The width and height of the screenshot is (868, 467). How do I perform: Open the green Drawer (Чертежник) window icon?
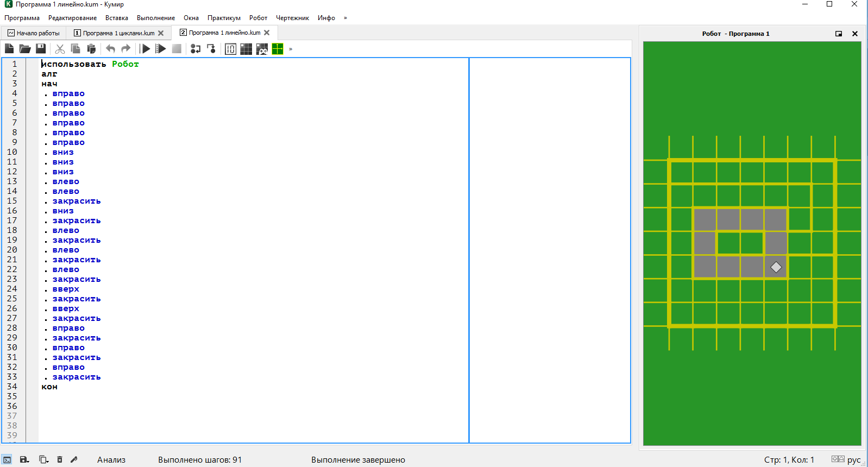[x=278, y=49]
